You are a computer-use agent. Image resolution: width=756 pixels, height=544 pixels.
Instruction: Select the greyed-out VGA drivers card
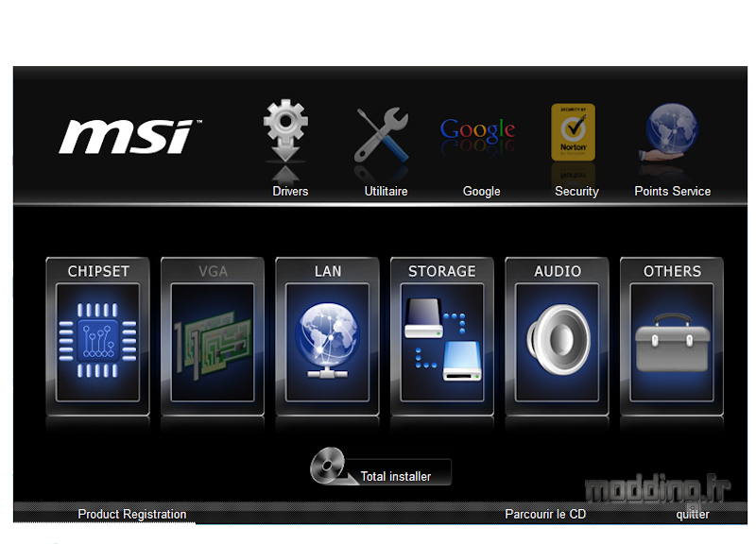point(213,336)
